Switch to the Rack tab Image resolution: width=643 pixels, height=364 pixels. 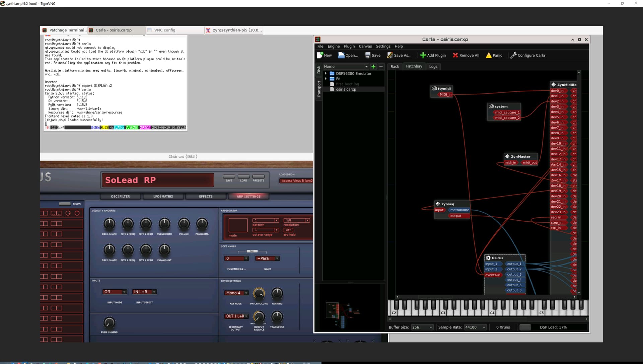pos(395,67)
